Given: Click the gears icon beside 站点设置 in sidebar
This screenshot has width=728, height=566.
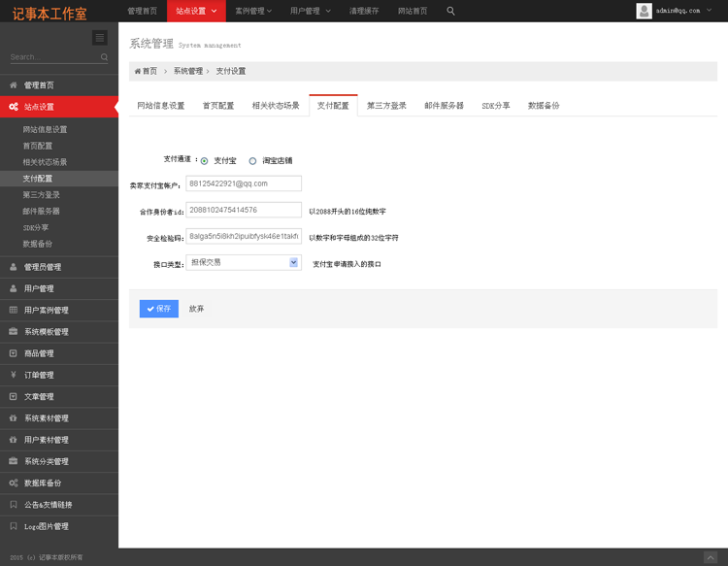Looking at the screenshot, I should [x=14, y=107].
